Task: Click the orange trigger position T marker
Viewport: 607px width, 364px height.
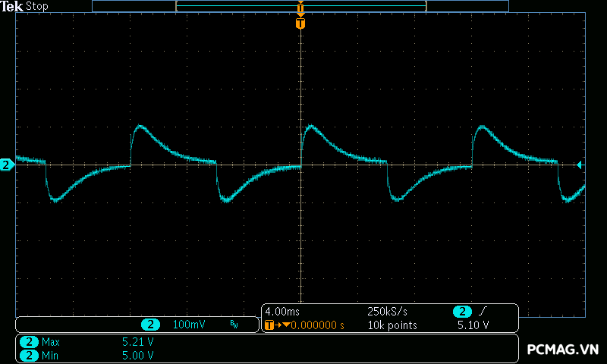Action: (x=300, y=24)
